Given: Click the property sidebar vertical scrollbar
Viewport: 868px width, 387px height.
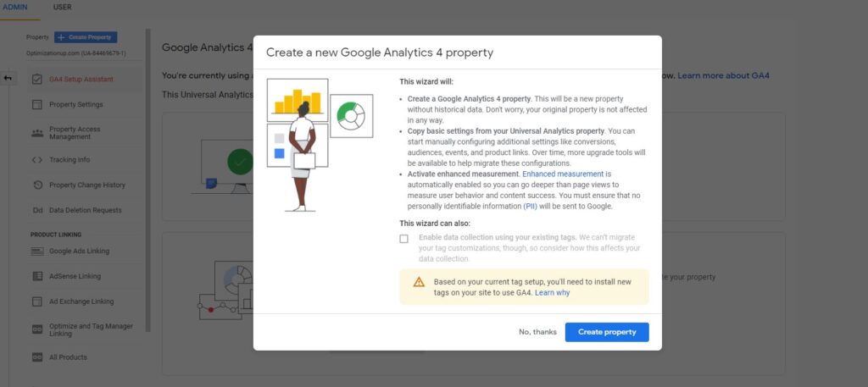Looking at the screenshot, I should pos(147,180).
